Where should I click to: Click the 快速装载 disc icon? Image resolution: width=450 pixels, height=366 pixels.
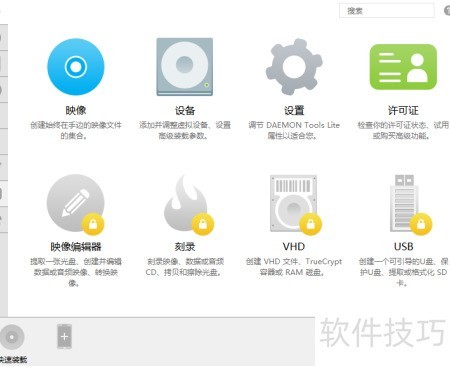pos(12,337)
